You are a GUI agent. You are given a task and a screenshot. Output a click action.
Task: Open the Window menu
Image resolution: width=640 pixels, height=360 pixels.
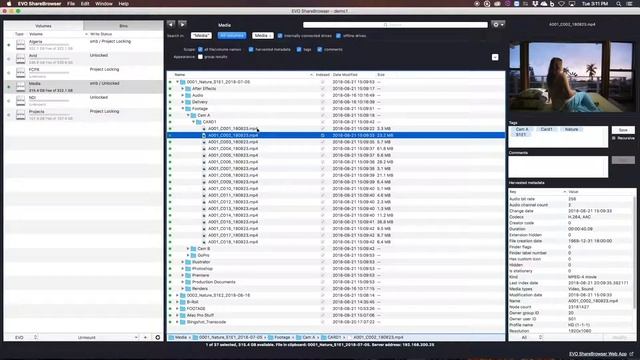[104, 4]
